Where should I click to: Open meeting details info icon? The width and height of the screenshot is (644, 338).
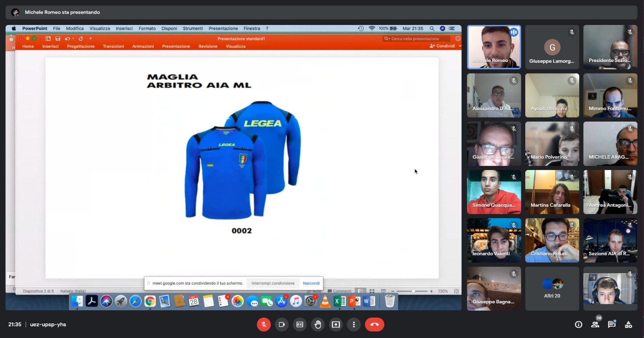coord(578,324)
